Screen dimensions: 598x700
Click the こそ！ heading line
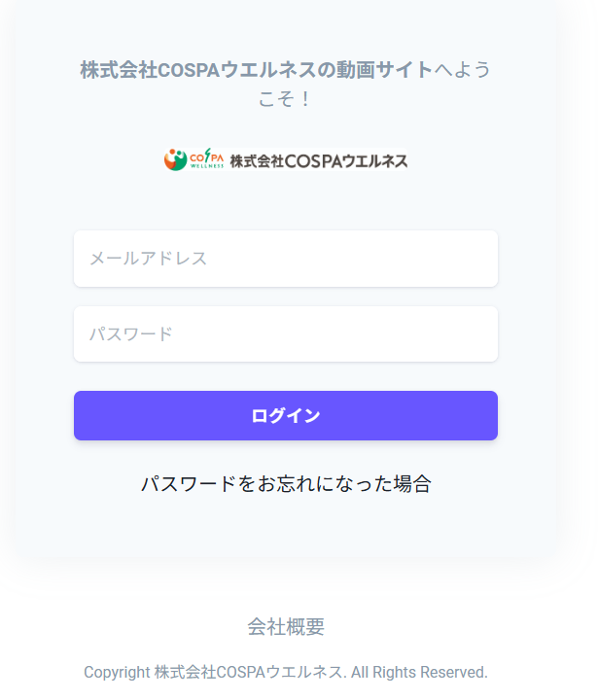point(285,98)
